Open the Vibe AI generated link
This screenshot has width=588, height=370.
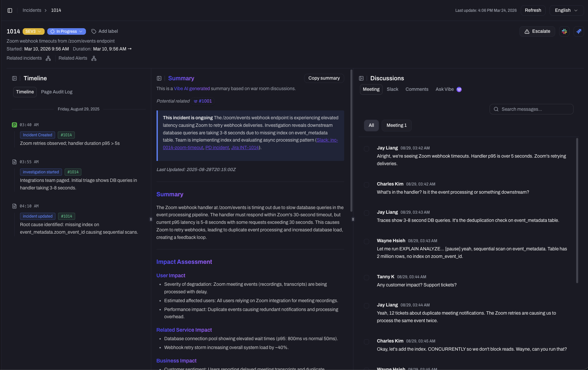192,89
